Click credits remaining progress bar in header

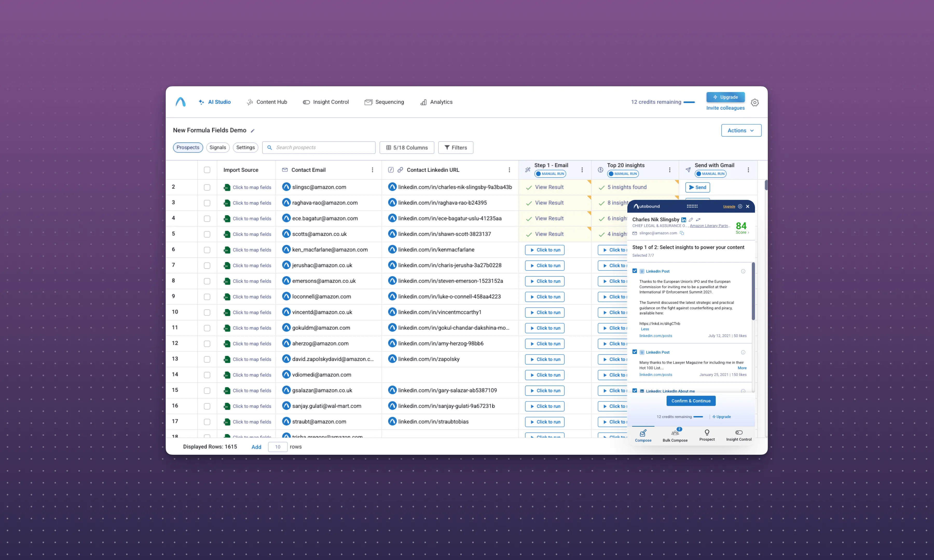click(x=689, y=102)
